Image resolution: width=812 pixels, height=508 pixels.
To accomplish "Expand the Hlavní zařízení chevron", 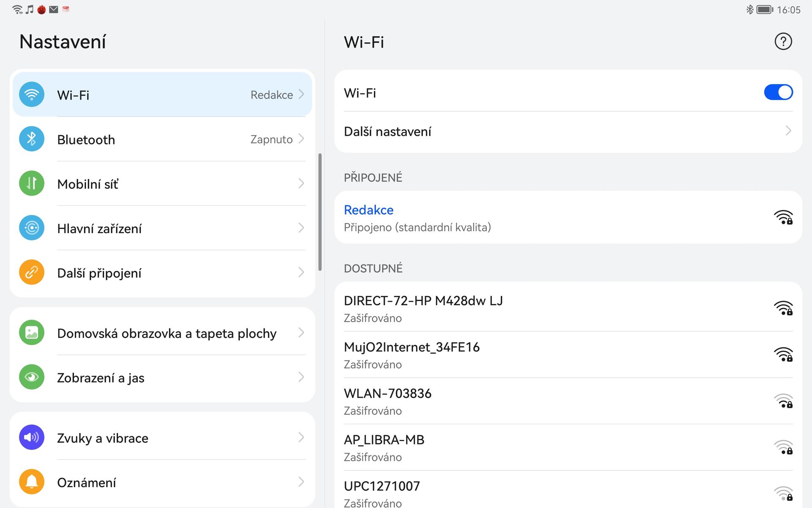I will point(301,227).
